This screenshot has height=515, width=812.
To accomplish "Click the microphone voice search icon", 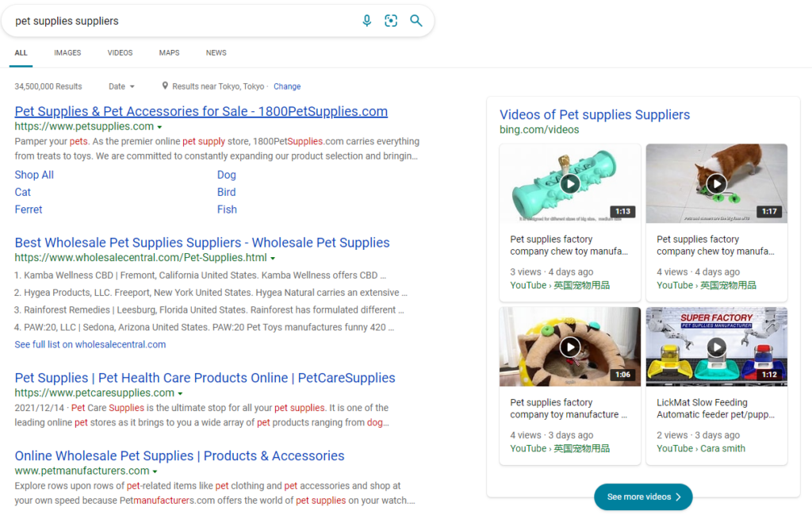I will 366,21.
